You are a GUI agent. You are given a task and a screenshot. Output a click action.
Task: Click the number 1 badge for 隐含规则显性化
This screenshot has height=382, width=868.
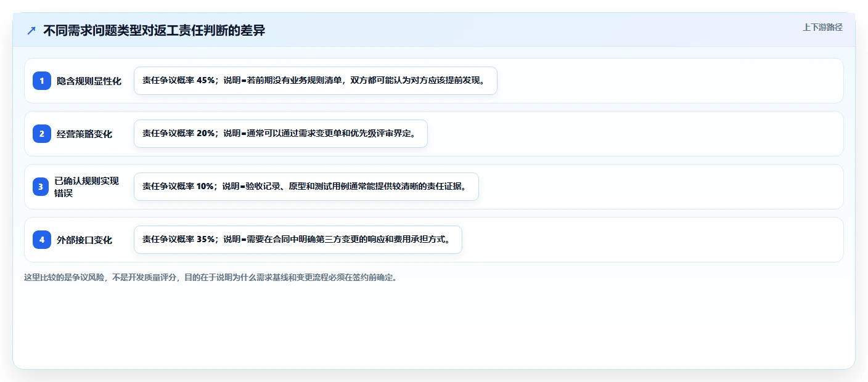(42, 81)
